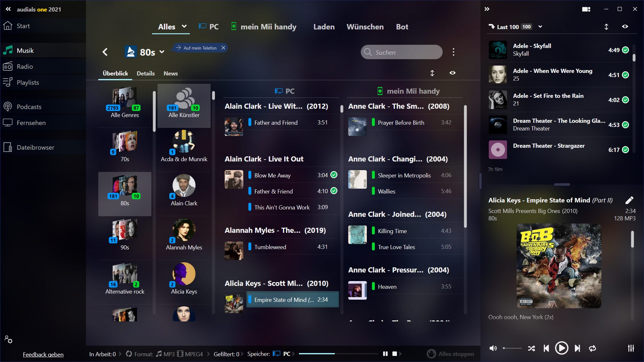The width and height of the screenshot is (644, 362).
Task: Click the Feedback geben link
Action: [43, 354]
